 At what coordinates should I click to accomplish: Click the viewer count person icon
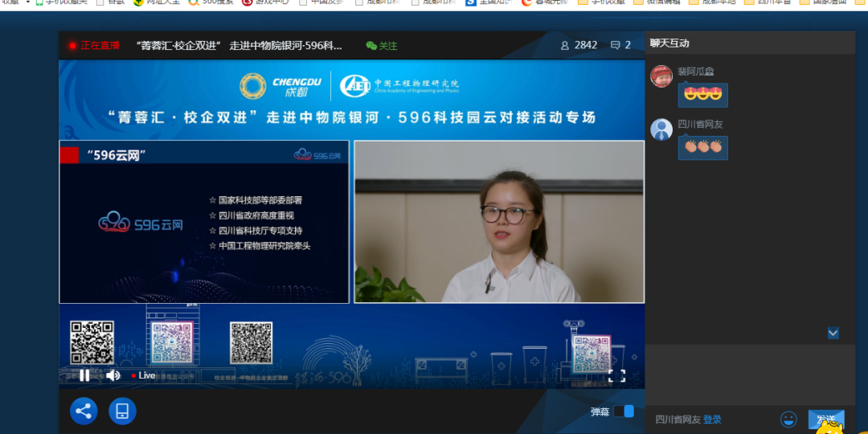pos(565,45)
